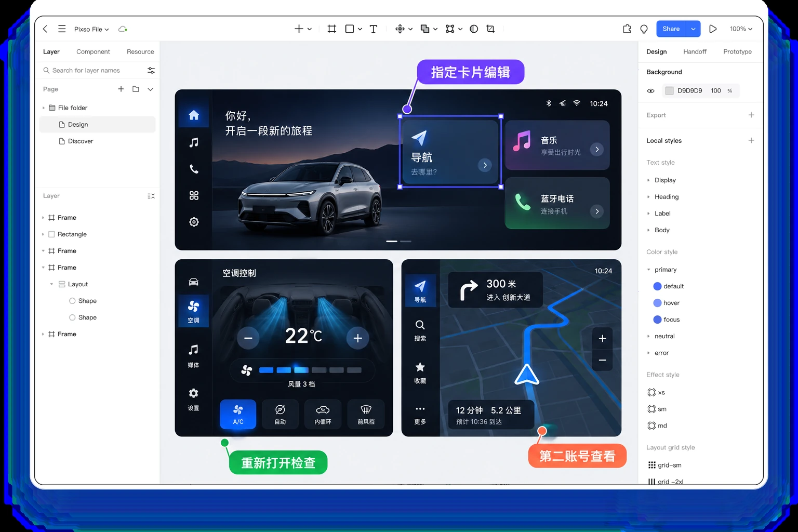Collapse the primary color style group
Image resolution: width=798 pixels, height=532 pixels.
click(648, 270)
